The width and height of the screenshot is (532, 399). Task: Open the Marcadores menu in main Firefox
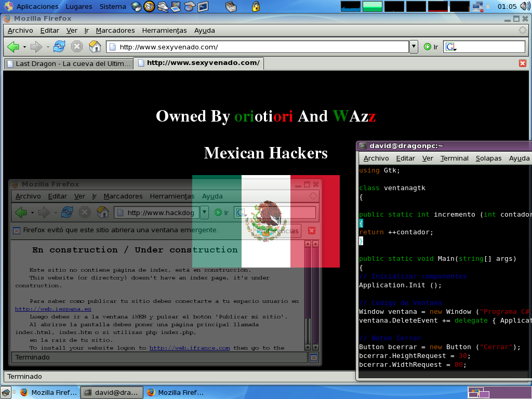pyautogui.click(x=115, y=31)
